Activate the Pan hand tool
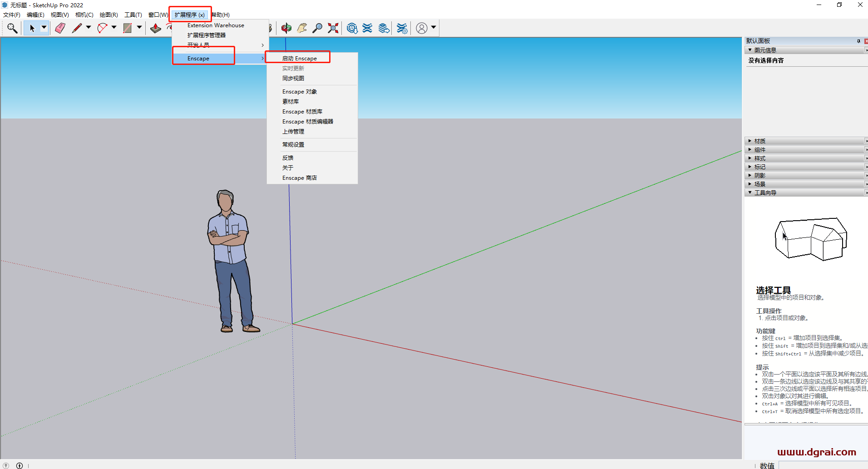 [301, 28]
